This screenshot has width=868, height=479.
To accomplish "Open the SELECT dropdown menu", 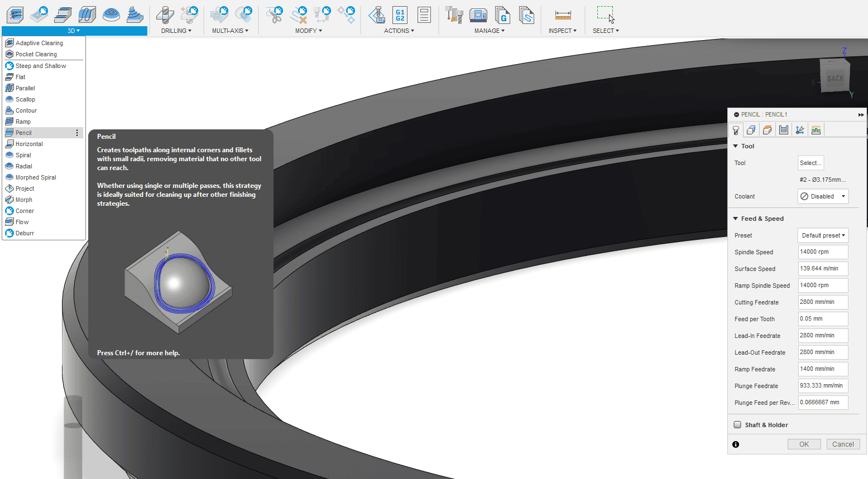I will point(606,31).
